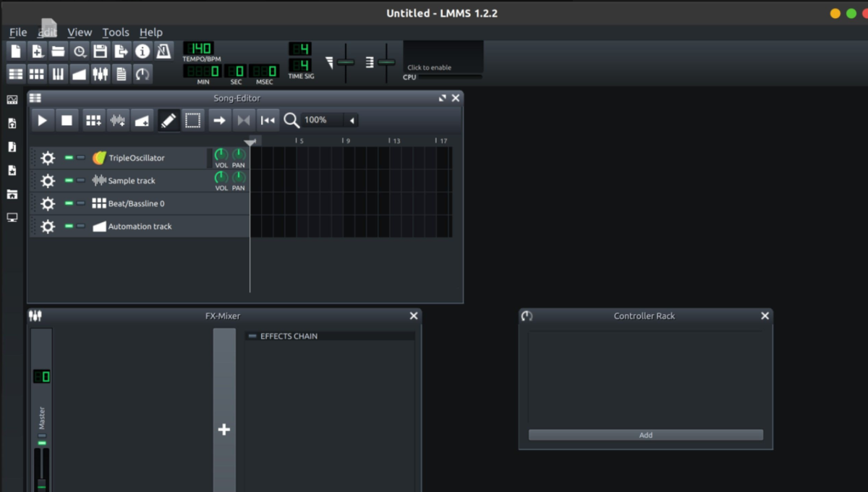The height and width of the screenshot is (492, 868).
Task: Add a sample track in the Song-Editor toolbar
Action: pos(118,120)
